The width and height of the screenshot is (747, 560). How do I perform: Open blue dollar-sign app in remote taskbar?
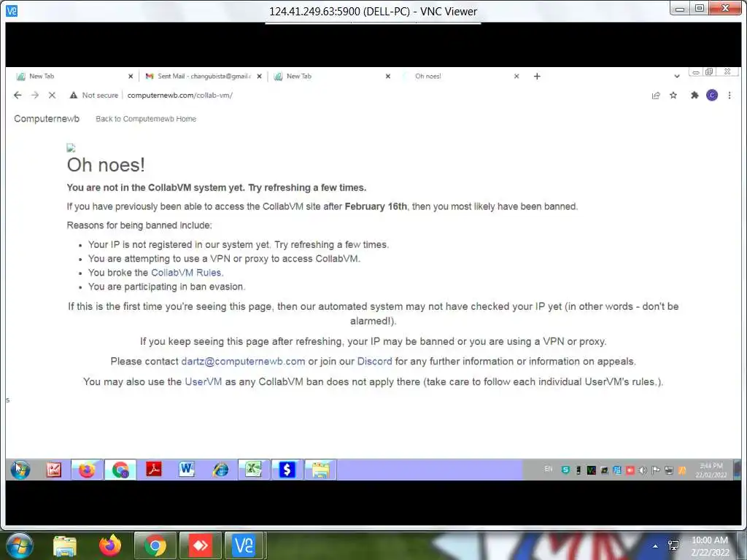click(x=287, y=470)
